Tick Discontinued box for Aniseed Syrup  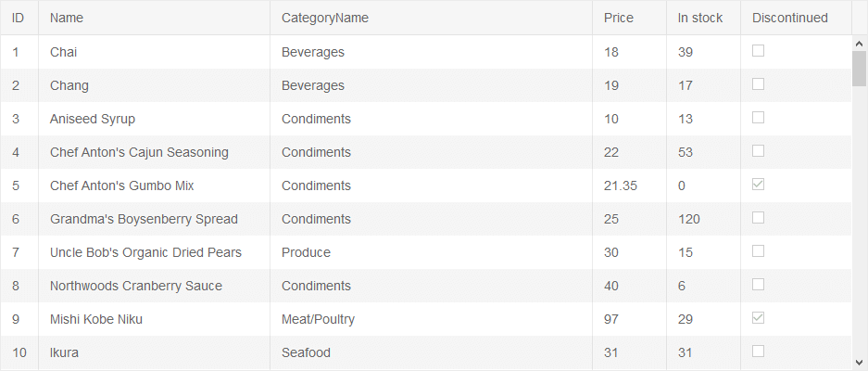tap(758, 118)
